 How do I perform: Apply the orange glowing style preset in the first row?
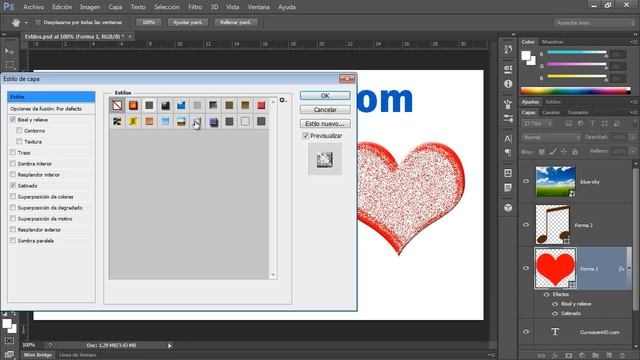click(133, 105)
